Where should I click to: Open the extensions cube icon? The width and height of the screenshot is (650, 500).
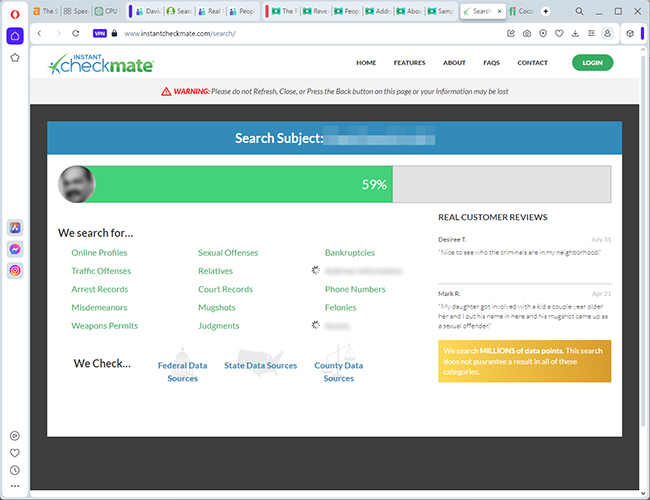630,34
